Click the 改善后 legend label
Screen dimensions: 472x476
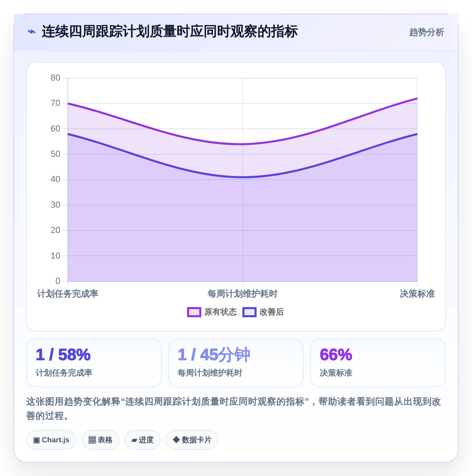271,312
